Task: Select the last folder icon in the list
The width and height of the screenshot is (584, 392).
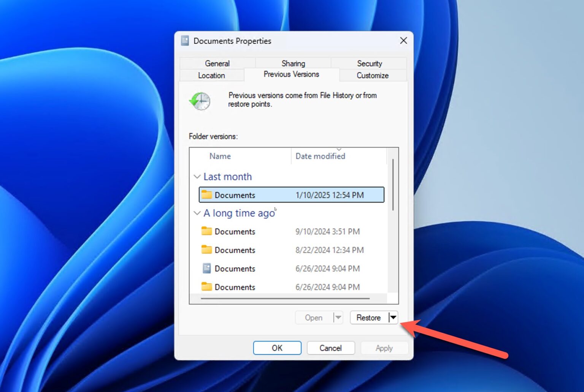Action: pyautogui.click(x=206, y=287)
